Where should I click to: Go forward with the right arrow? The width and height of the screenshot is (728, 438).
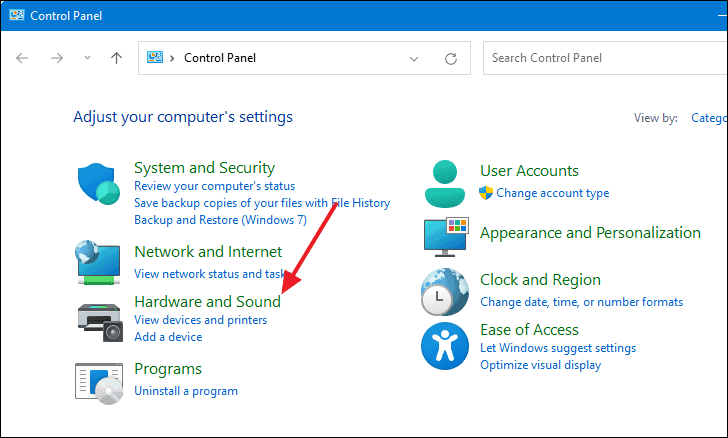click(57, 58)
